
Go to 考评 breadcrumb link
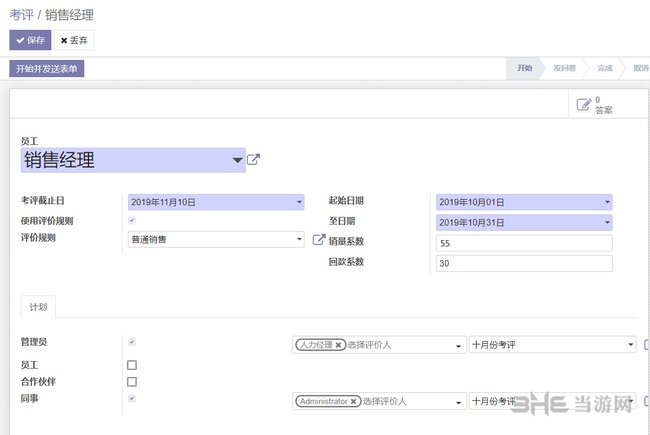tap(21, 15)
